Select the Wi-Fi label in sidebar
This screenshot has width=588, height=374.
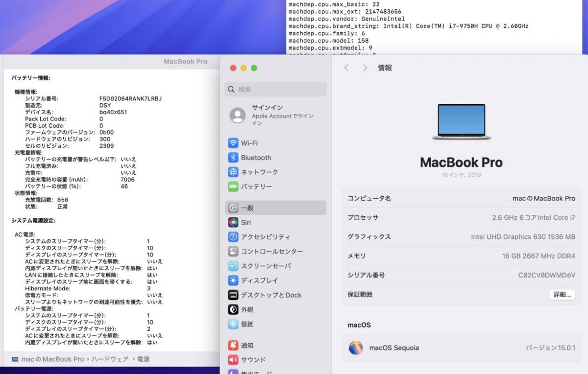[249, 143]
